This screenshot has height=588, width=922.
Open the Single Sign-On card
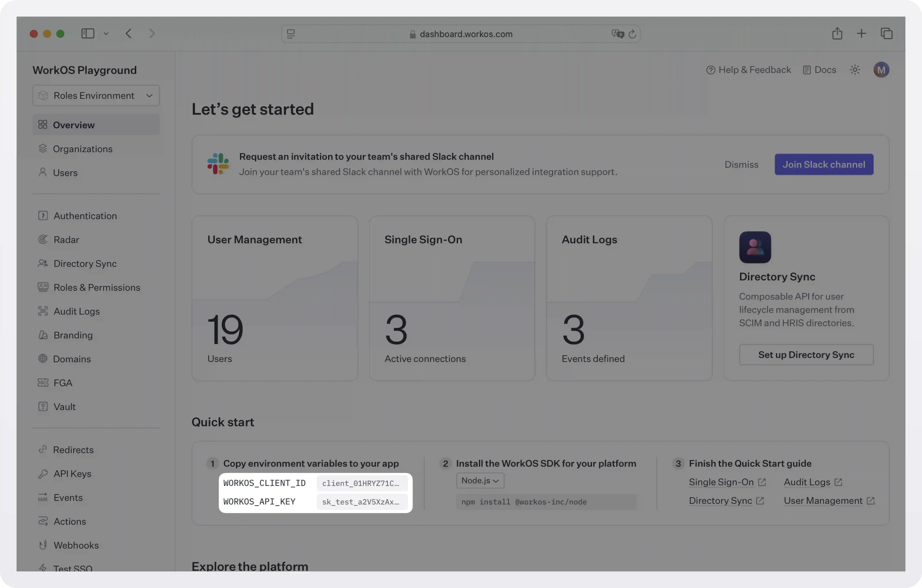(x=452, y=298)
